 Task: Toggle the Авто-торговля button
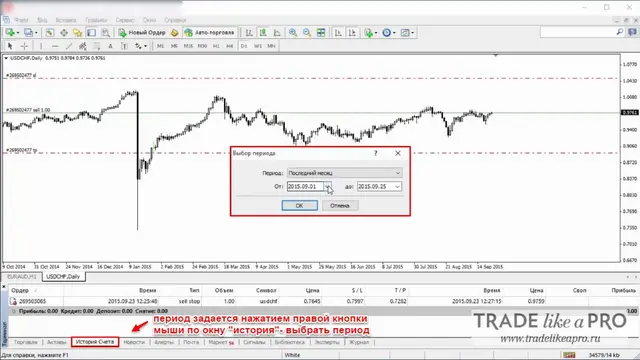pyautogui.click(x=210, y=33)
